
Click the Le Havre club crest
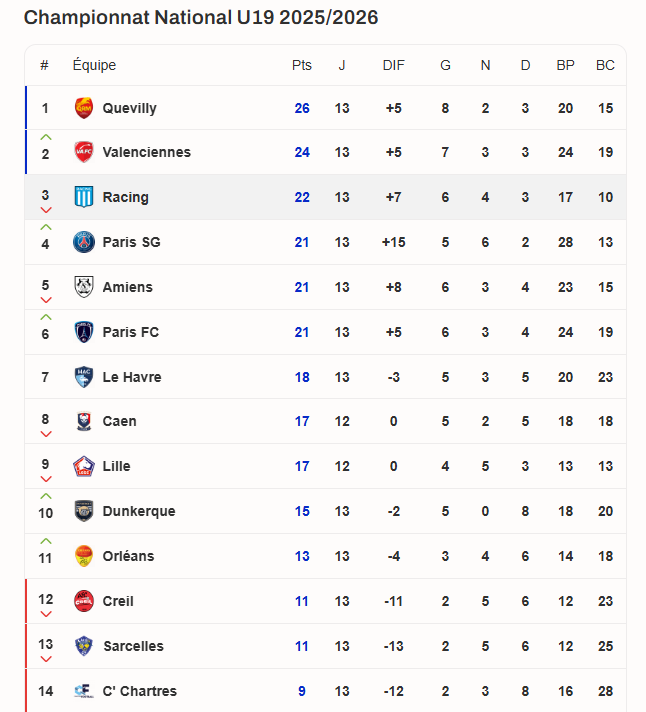coord(84,377)
